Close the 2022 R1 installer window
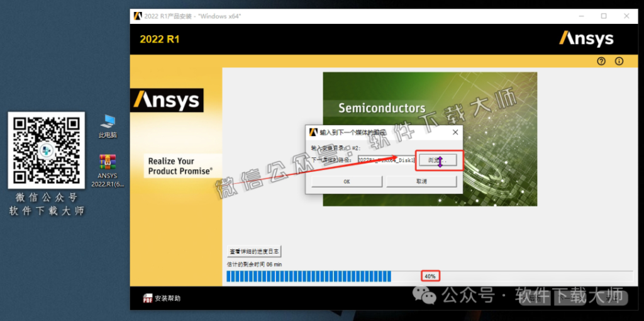The height and width of the screenshot is (321, 644). click(x=626, y=16)
